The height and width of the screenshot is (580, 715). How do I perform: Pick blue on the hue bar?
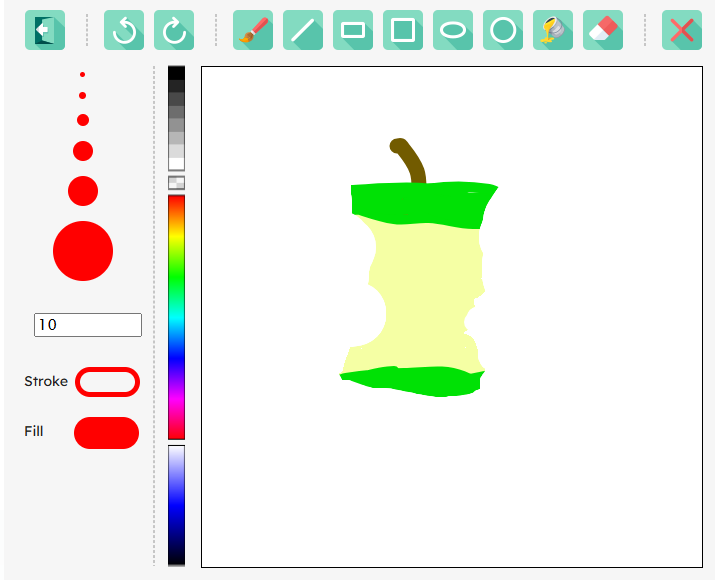click(x=176, y=358)
